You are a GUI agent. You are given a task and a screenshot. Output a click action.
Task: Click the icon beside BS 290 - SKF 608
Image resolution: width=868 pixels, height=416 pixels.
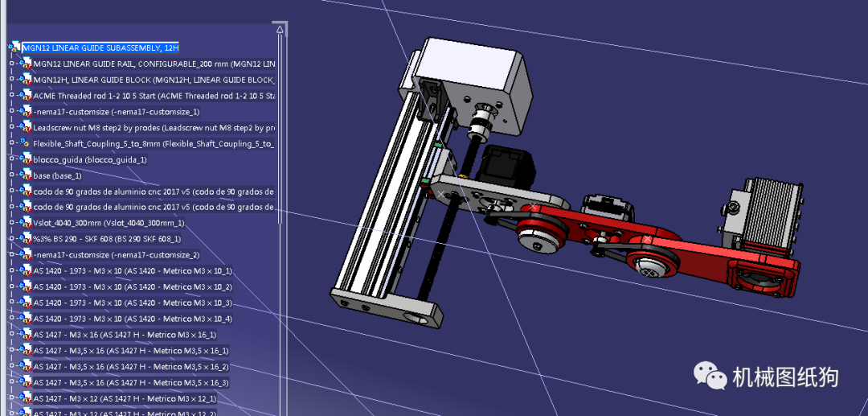(26, 239)
